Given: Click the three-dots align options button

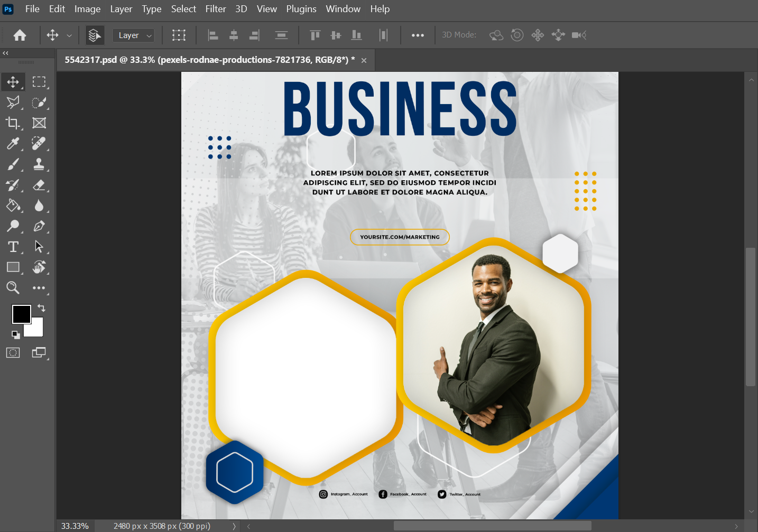Looking at the screenshot, I should coord(418,35).
